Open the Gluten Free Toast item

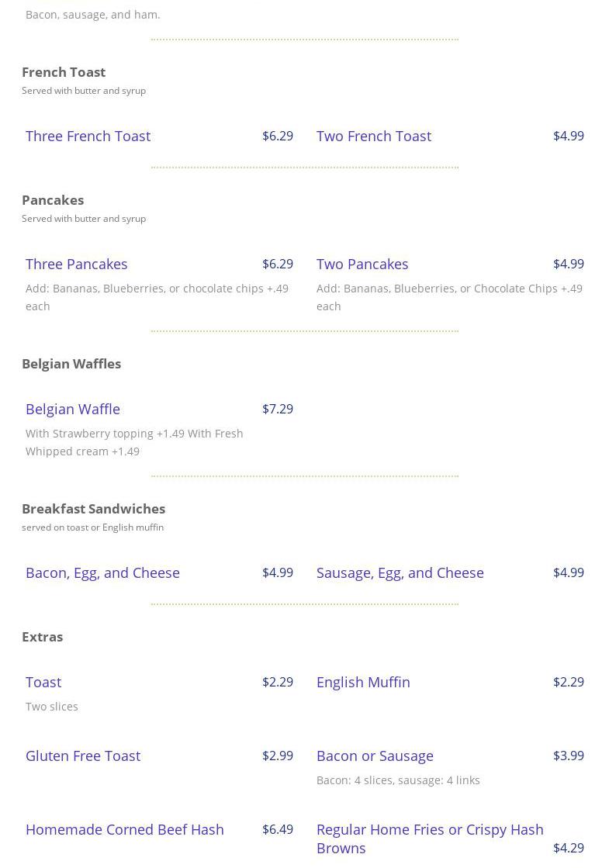click(x=83, y=756)
